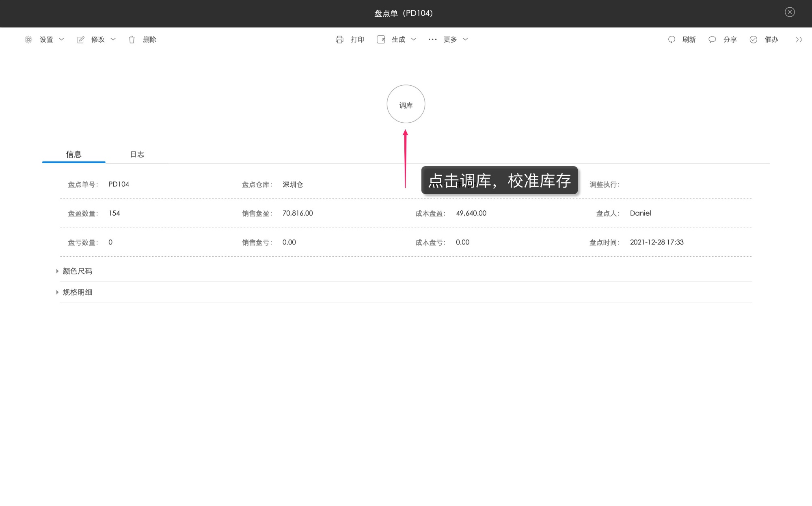Click the 更多 three-dots icon

click(432, 39)
